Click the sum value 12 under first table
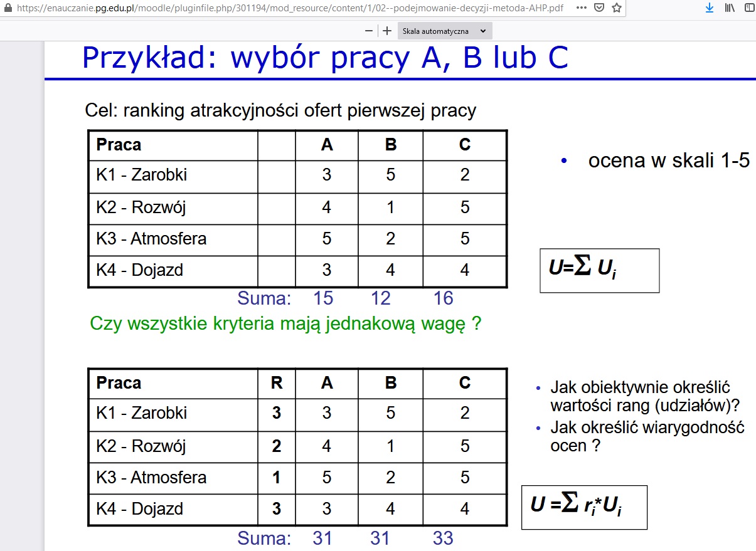756x551 pixels. click(x=381, y=298)
